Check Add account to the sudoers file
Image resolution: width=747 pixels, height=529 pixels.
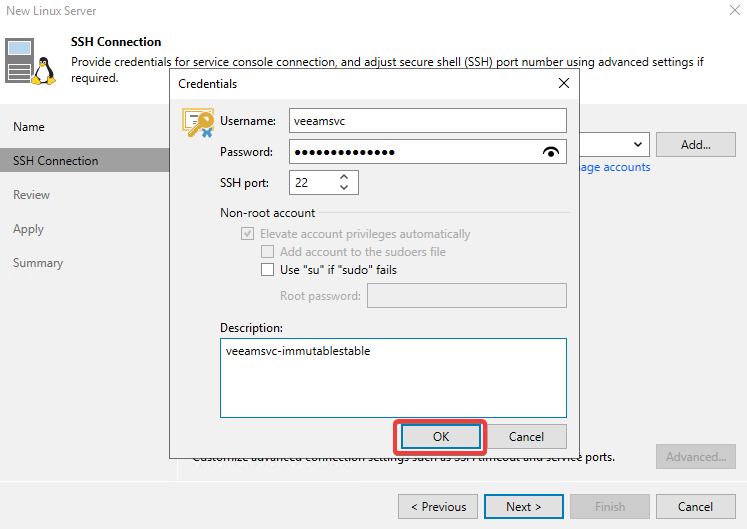[267, 252]
